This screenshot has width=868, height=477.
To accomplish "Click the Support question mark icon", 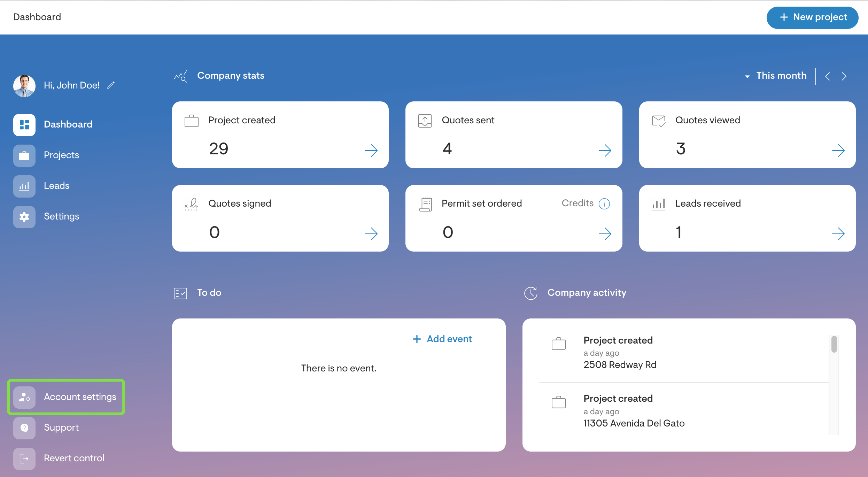I will point(24,428).
